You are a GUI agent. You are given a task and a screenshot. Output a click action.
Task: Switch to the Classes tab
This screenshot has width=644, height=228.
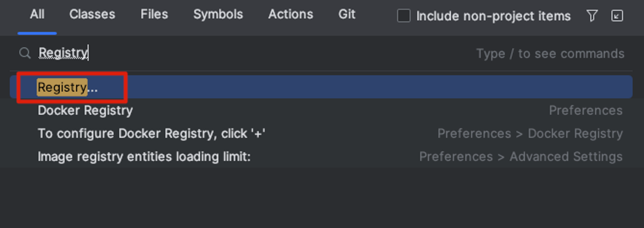[x=92, y=14]
